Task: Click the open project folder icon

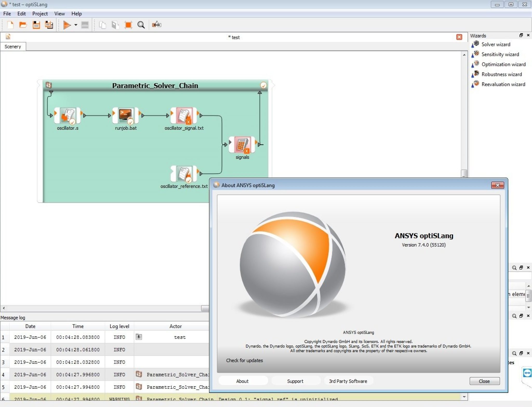Action: pyautogui.click(x=23, y=25)
